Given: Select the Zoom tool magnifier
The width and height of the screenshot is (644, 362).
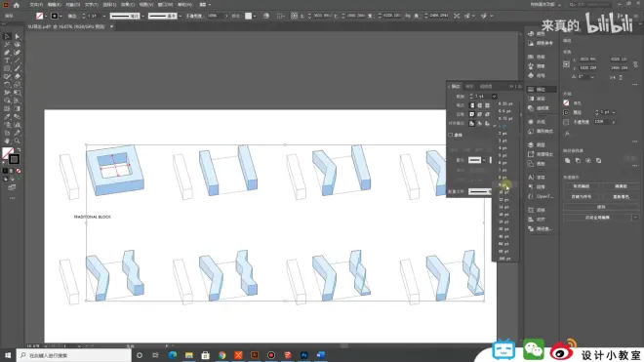Looking at the screenshot, I should pos(18,141).
